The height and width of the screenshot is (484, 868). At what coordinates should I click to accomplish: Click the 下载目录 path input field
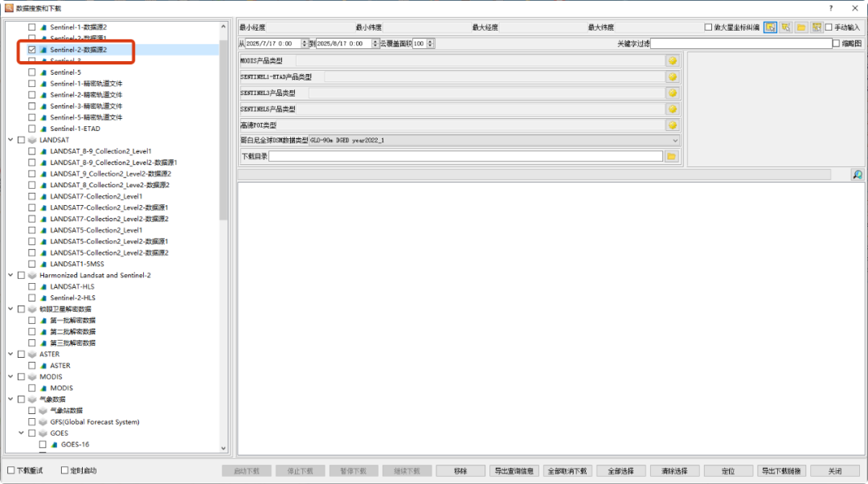465,157
